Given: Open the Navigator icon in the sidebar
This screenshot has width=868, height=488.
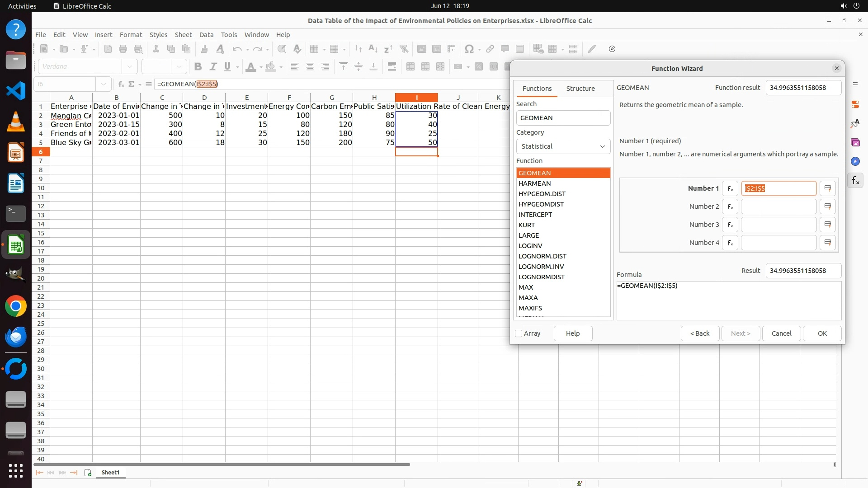Looking at the screenshot, I should pos(855,161).
